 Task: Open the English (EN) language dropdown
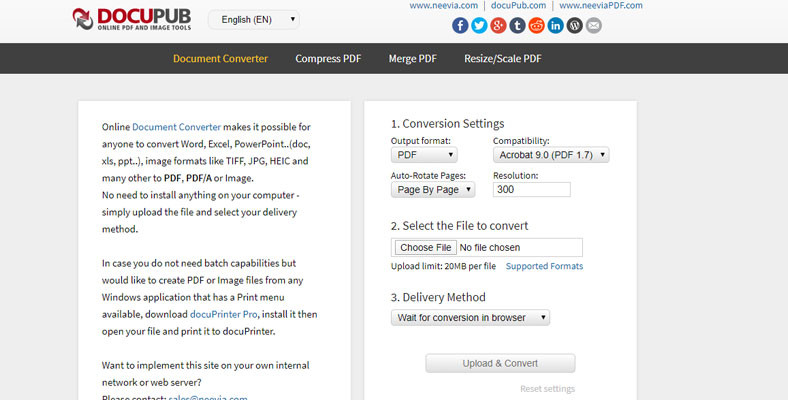coord(254,20)
